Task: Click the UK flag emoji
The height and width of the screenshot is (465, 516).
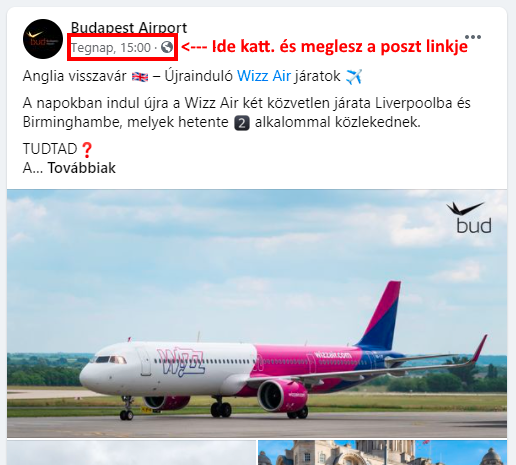Action: (140, 77)
